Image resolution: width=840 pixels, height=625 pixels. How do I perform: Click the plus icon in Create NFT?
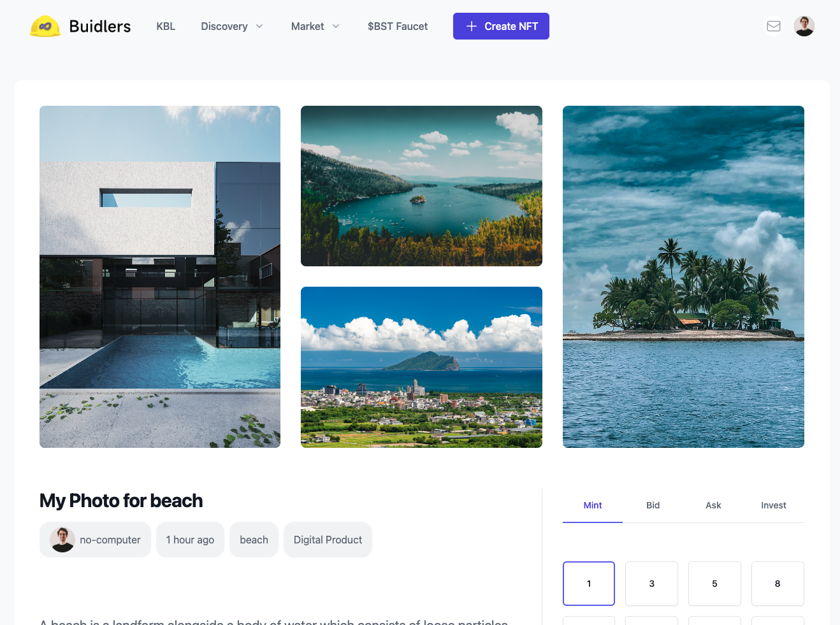point(472,26)
